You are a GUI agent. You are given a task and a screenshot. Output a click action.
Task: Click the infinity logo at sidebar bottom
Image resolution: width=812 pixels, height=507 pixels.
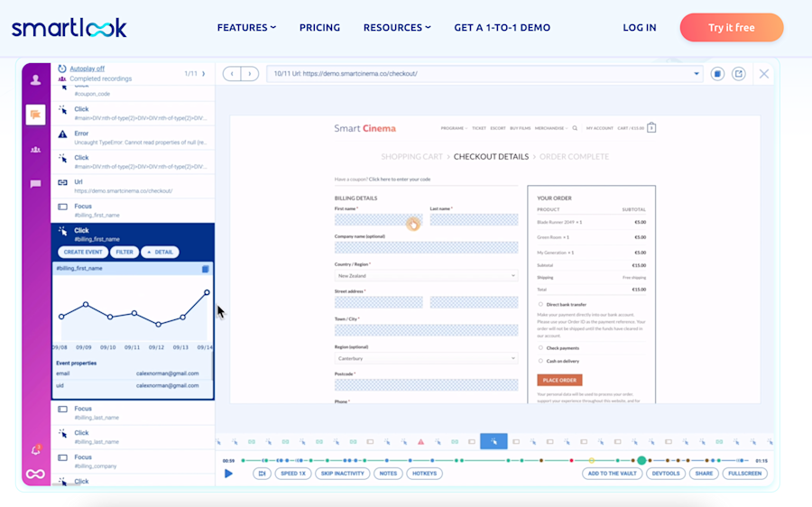point(35,474)
